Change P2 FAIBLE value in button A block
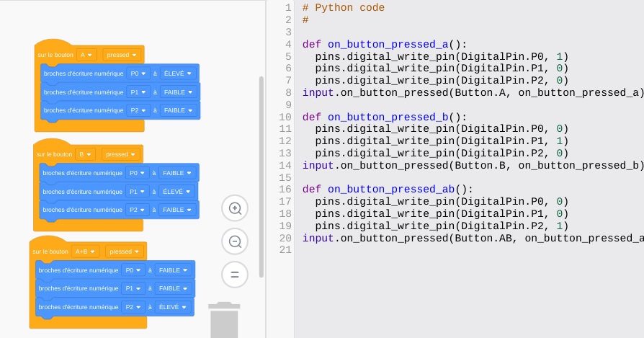 178,110
